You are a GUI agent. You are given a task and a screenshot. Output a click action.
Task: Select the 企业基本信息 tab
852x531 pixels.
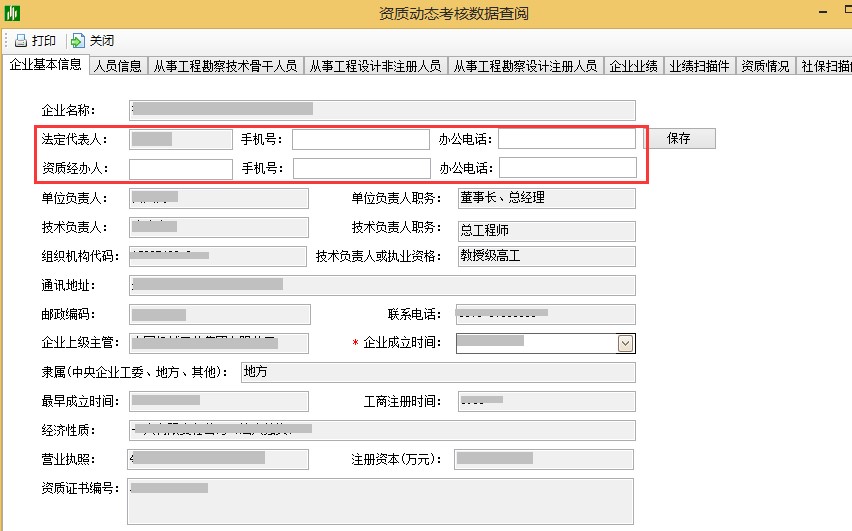pos(45,65)
